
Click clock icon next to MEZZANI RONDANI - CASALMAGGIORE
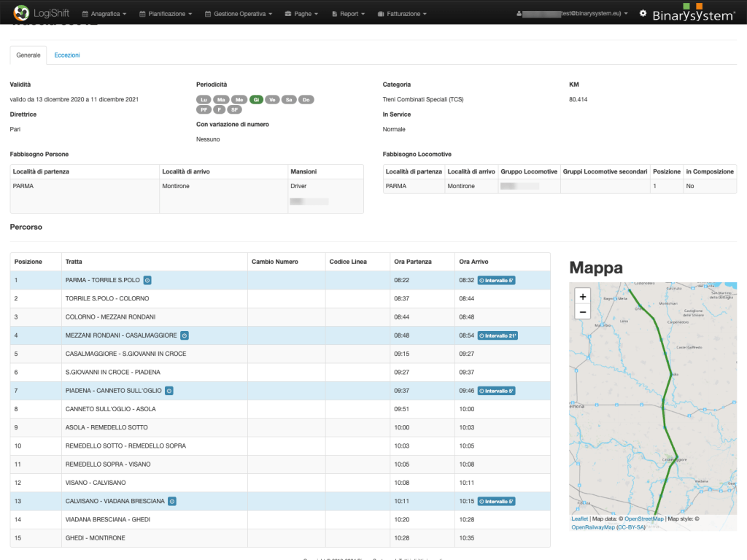click(185, 335)
